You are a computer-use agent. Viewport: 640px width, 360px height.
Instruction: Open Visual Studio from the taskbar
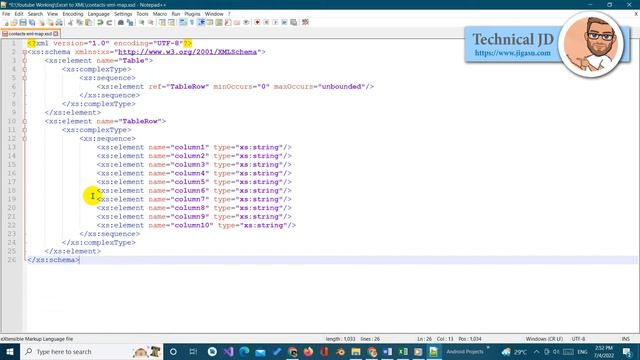(228, 351)
